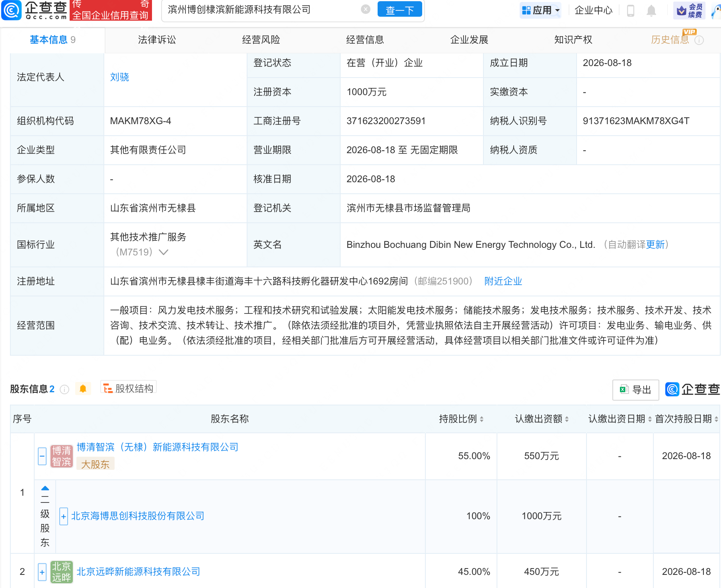Click industry value 其他技术推广服务
721x588 pixels.
[x=148, y=237]
